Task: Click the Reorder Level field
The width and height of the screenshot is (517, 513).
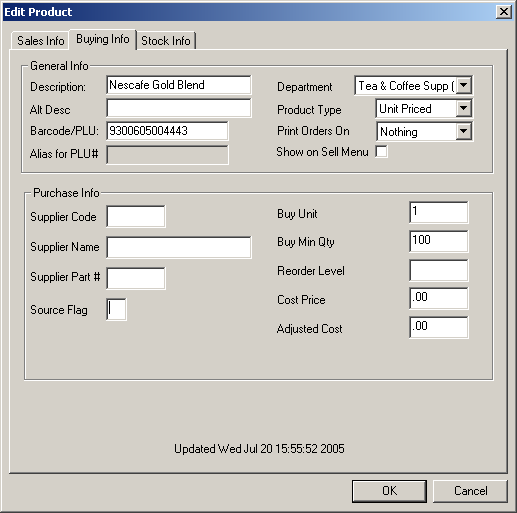Action: 439,270
